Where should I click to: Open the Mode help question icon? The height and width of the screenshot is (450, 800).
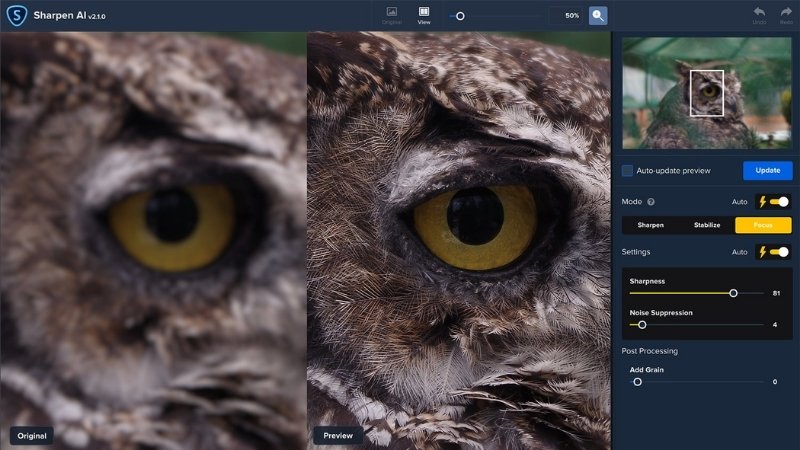[651, 202]
